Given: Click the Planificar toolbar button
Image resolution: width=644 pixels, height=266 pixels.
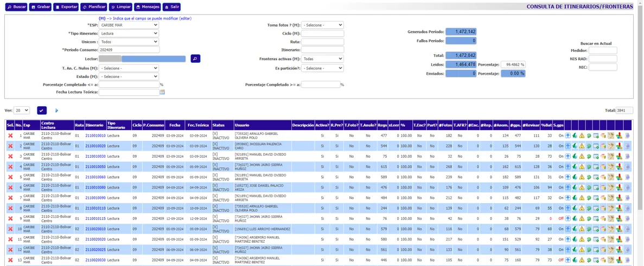Looking at the screenshot, I should point(94,7).
